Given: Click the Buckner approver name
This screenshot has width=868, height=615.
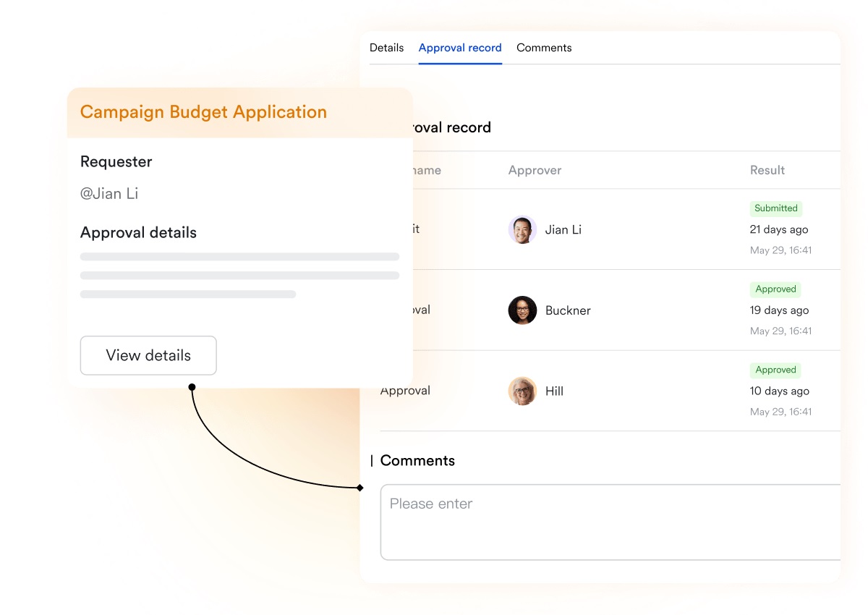Looking at the screenshot, I should pyautogui.click(x=568, y=310).
